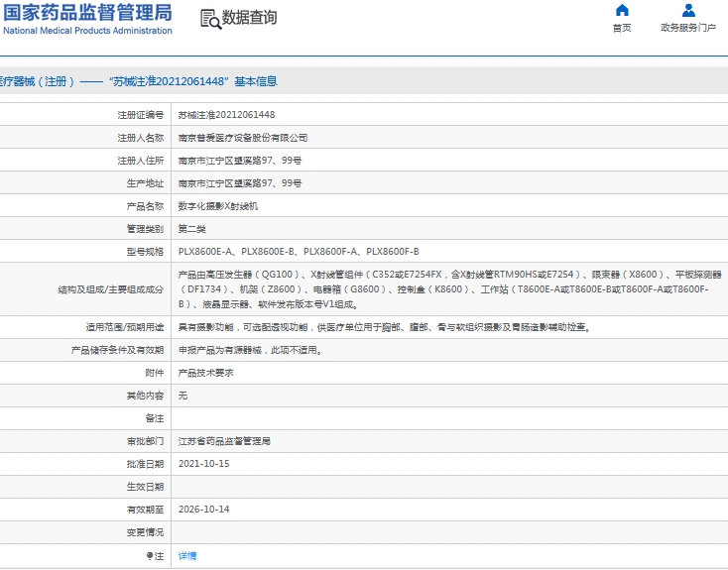
Task: Select the 生产地址 address value
Action: pos(240,182)
